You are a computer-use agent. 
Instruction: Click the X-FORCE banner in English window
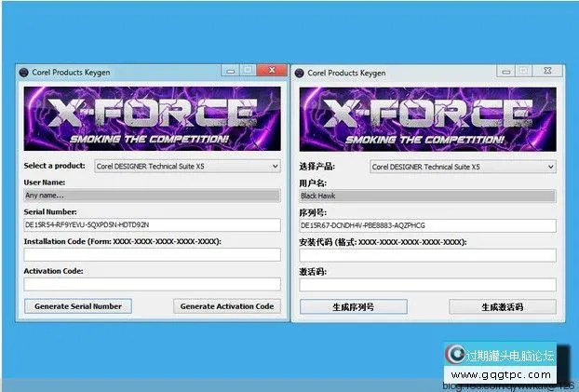point(152,118)
